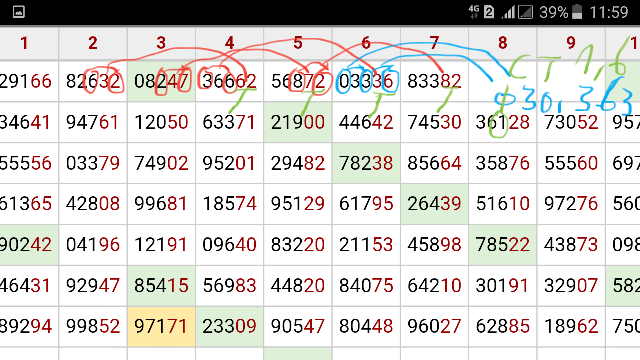The image size is (640, 360).
Task: Click the cell containing 03336
Action: click(366, 81)
